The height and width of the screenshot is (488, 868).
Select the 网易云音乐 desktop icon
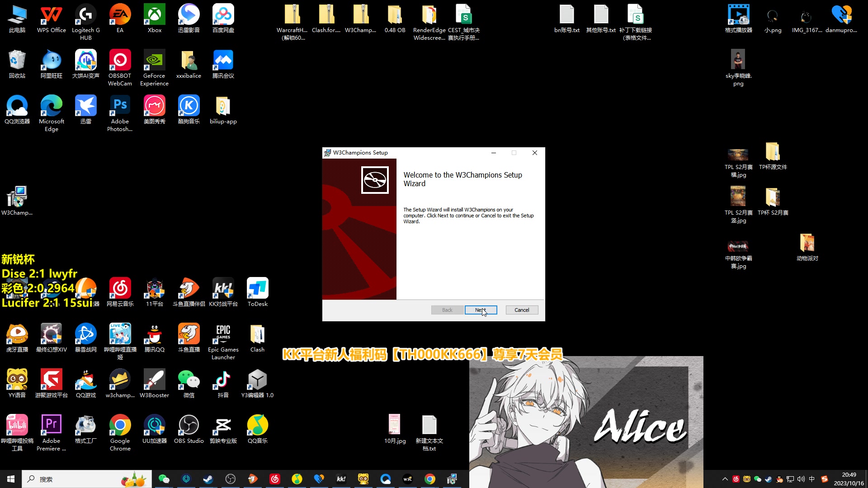tap(120, 293)
